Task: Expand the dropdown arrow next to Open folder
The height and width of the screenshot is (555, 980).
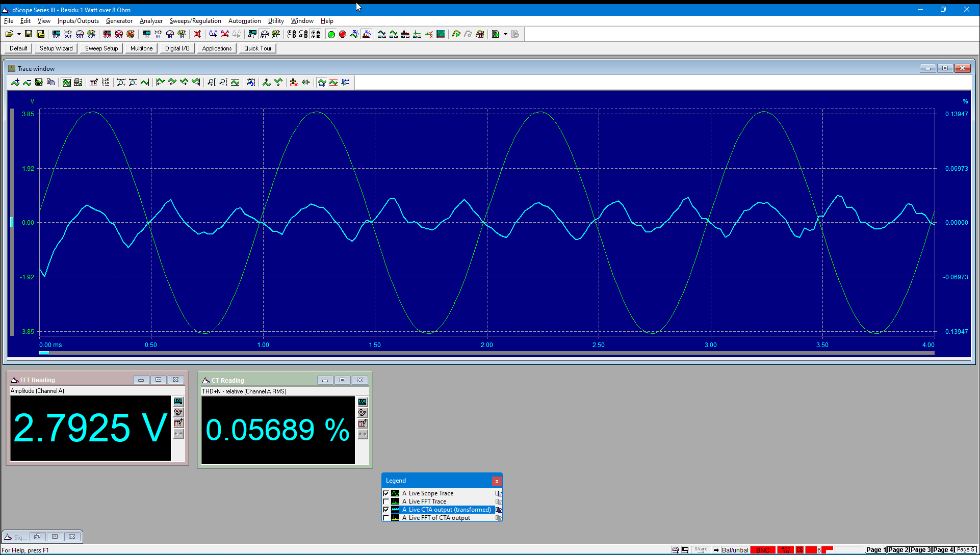Action: coord(19,34)
